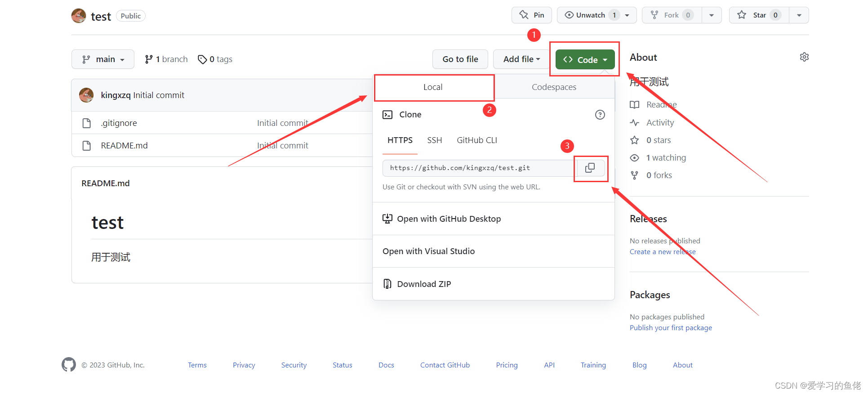Open the 0 stars link
Image resolution: width=868 pixels, height=394 pixels.
click(x=659, y=140)
